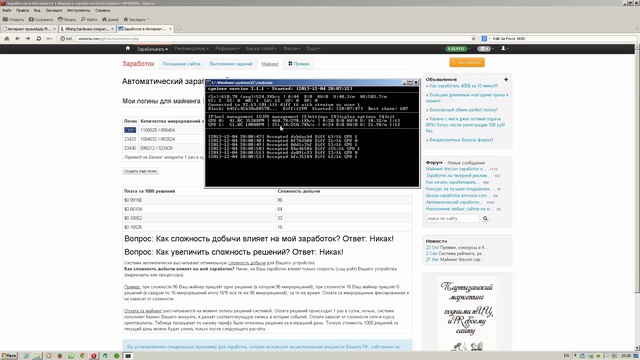The width and height of the screenshot is (640, 360).
Task: Click the Печать printer toolbar button
Action: click(x=67, y=19)
